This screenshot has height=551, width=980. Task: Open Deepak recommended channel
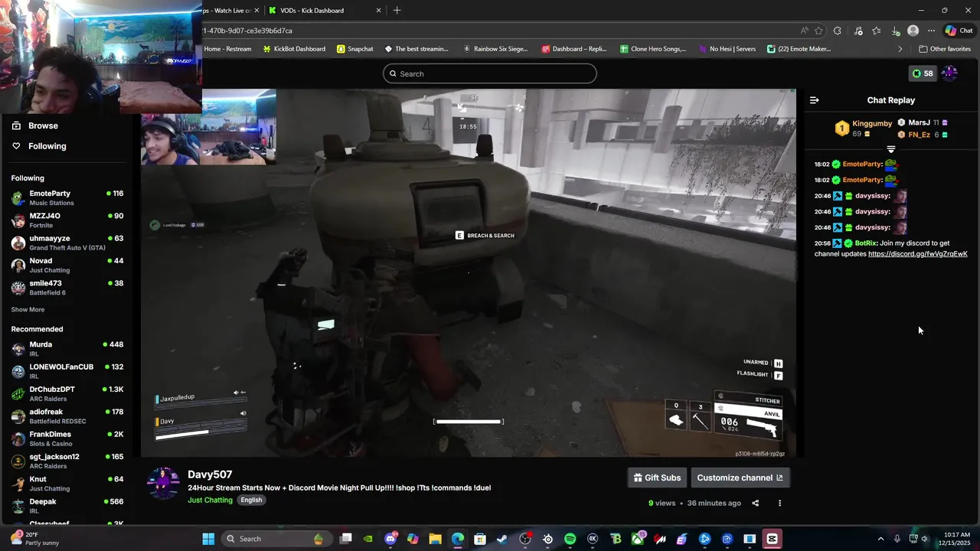pos(67,506)
